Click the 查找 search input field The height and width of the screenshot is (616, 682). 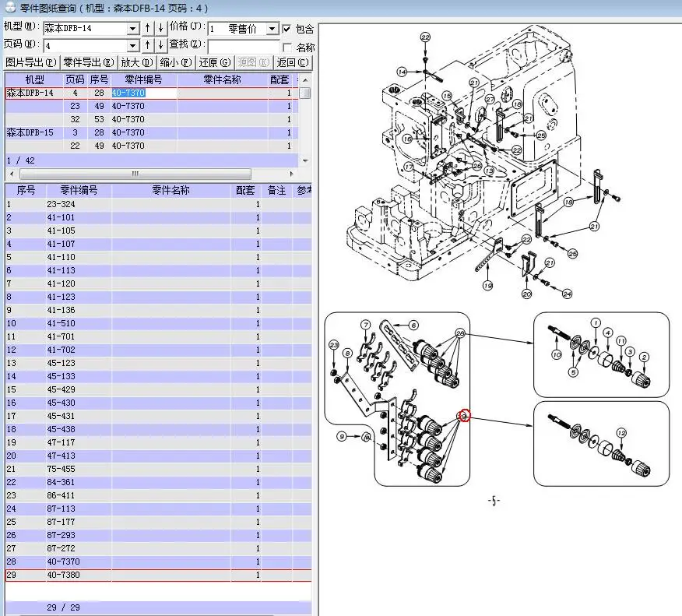click(244, 46)
